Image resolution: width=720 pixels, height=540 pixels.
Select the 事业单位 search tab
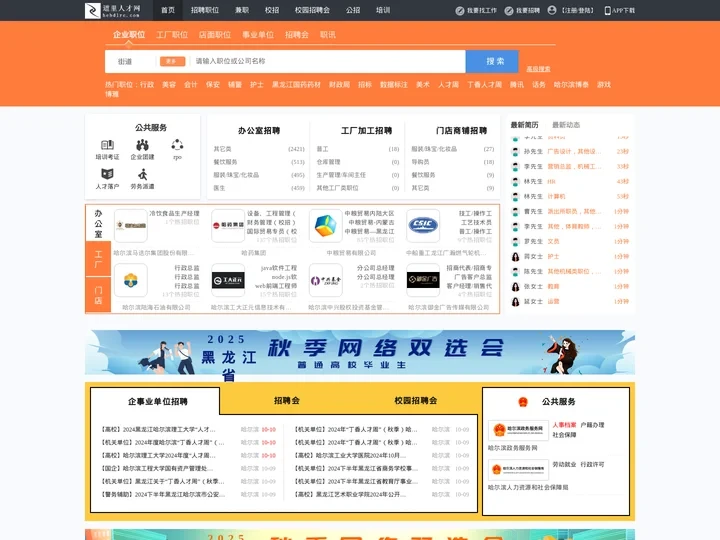(258, 35)
